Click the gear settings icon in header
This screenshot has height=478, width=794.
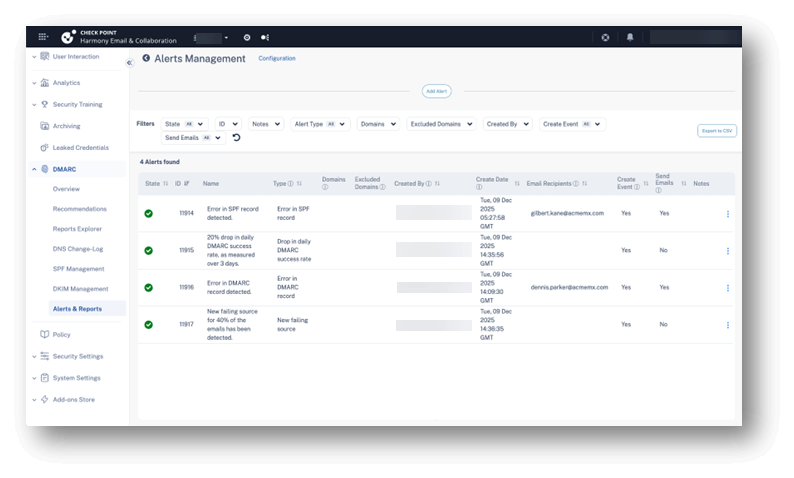(247, 37)
